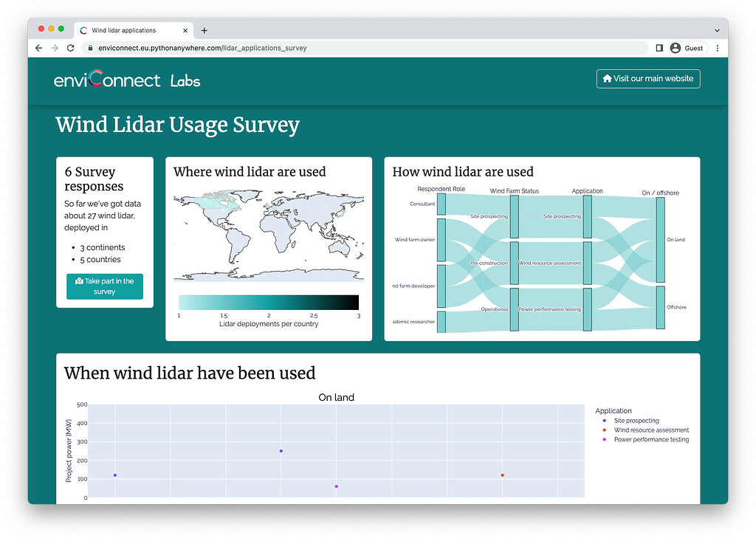Click the lidar deployments color scale bar
Image resolution: width=756 pixels, height=541 pixels.
(x=269, y=301)
